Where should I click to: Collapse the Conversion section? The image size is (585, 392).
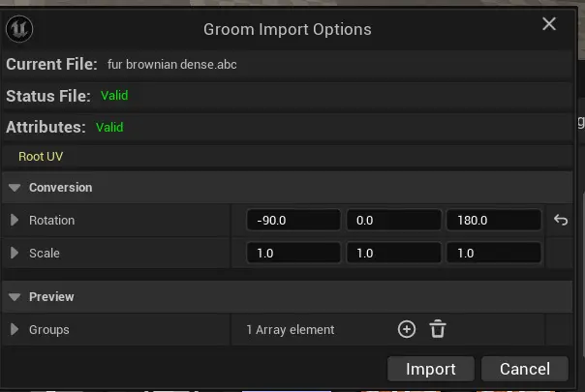pos(14,187)
